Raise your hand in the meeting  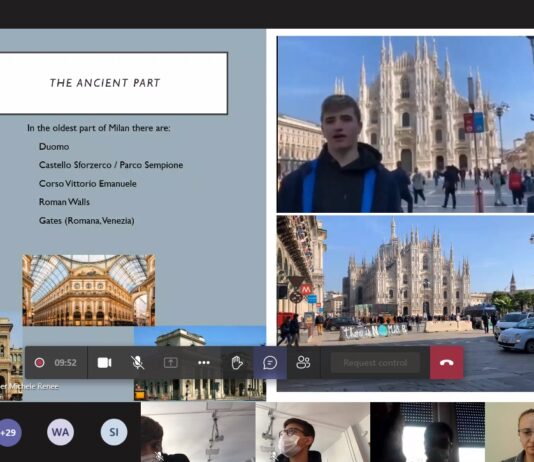click(x=237, y=363)
